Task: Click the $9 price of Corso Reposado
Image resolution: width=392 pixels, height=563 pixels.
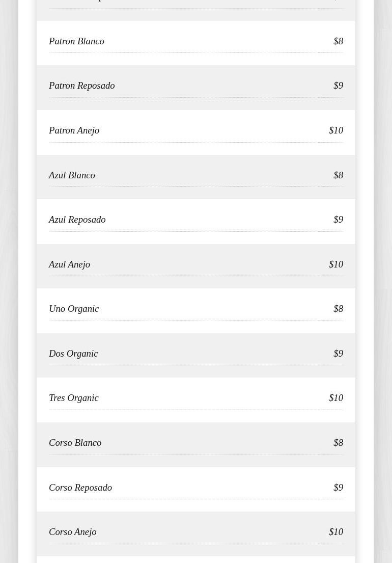Action: [x=338, y=488]
